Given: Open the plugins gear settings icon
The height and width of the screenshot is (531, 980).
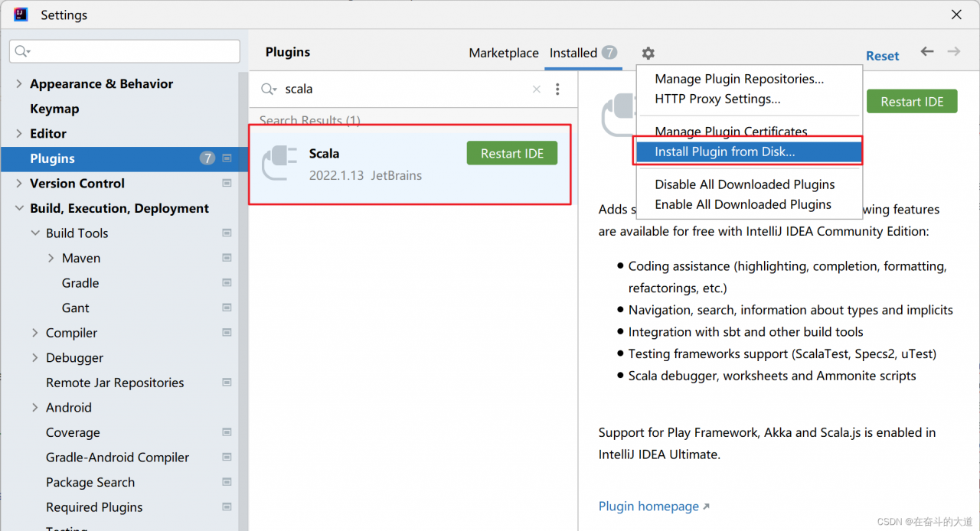Looking at the screenshot, I should (648, 53).
